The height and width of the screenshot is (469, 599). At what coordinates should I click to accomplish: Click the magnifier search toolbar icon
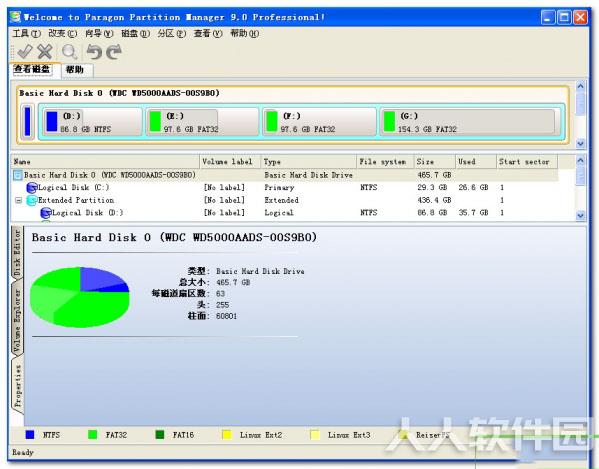[70, 52]
